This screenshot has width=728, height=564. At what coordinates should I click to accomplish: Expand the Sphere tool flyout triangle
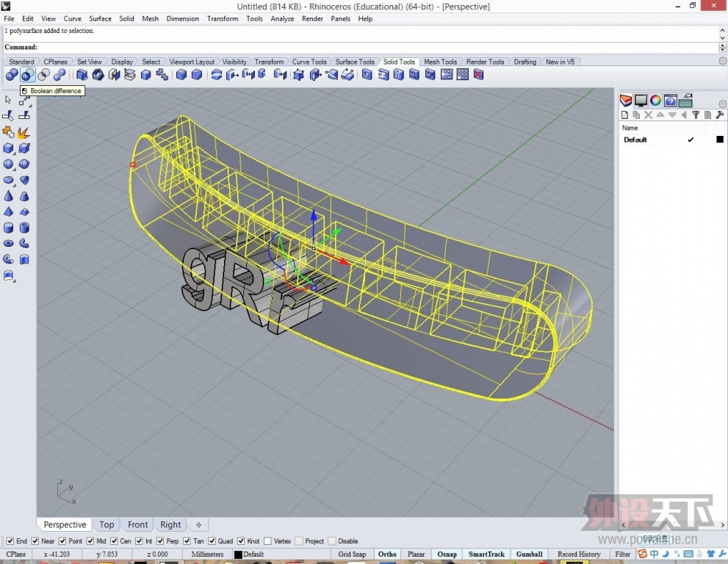(x=15, y=170)
